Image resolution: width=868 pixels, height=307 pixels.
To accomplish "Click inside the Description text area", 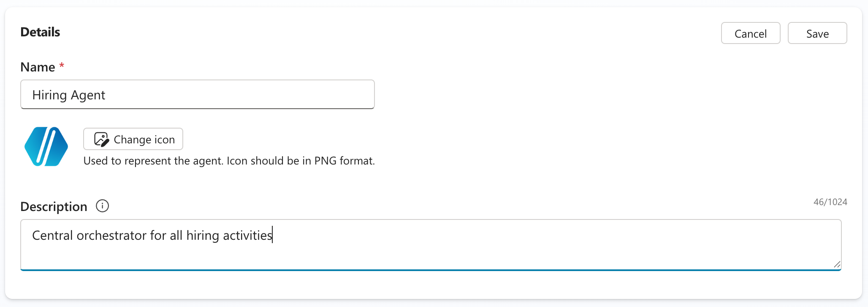I will [x=431, y=250].
